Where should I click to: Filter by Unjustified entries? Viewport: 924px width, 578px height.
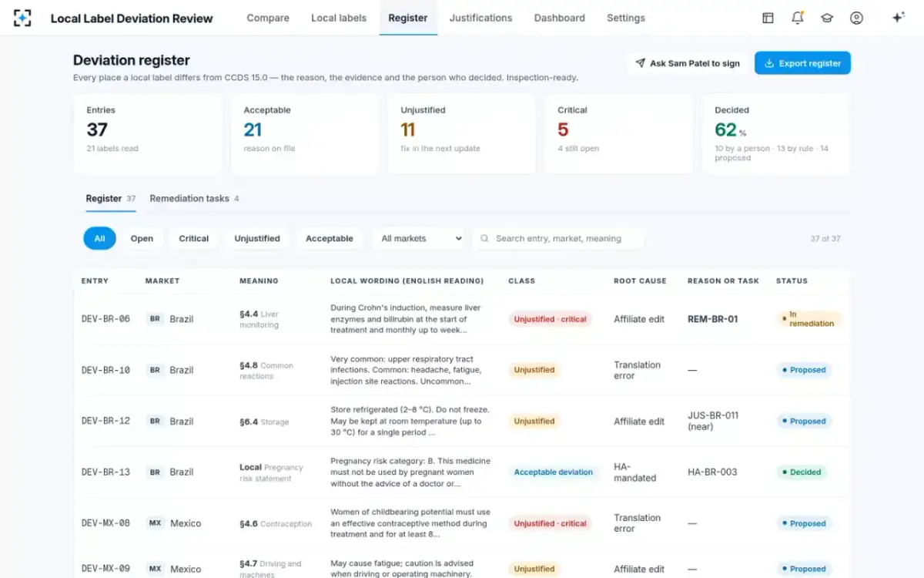click(x=257, y=239)
